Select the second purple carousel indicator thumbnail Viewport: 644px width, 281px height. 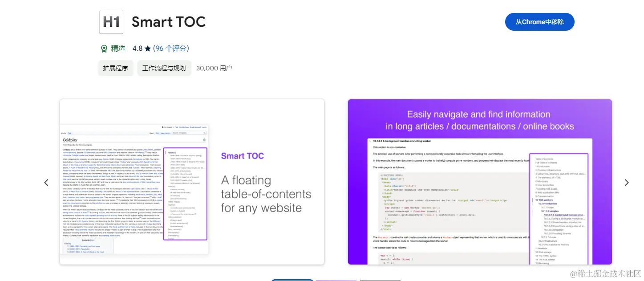[336, 280]
